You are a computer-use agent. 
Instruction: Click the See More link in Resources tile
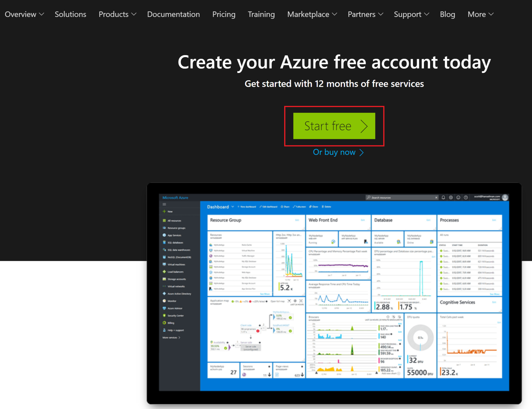pos(265,294)
